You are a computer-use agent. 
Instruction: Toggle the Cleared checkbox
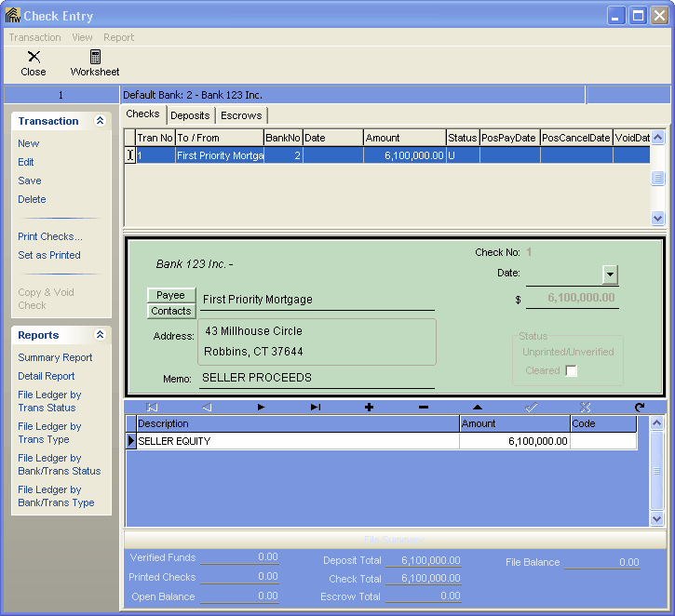(x=572, y=371)
